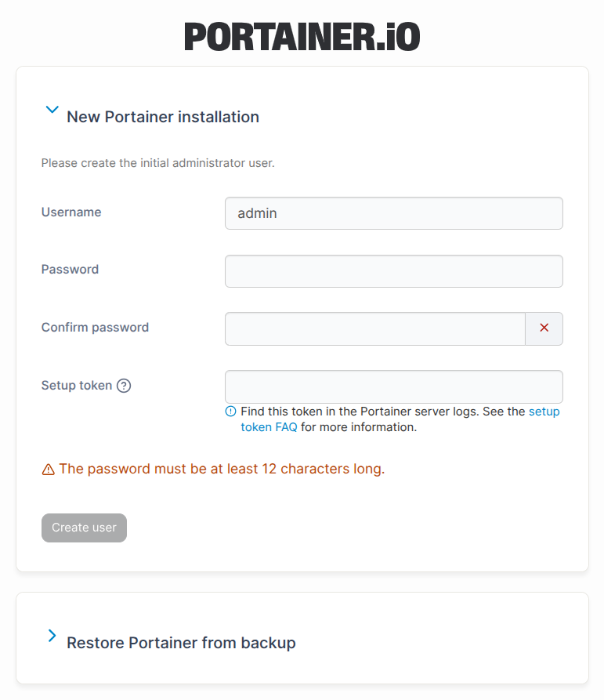Image resolution: width=604 pixels, height=700 pixels.
Task: Open the setup token FAQ link
Action: (400, 419)
